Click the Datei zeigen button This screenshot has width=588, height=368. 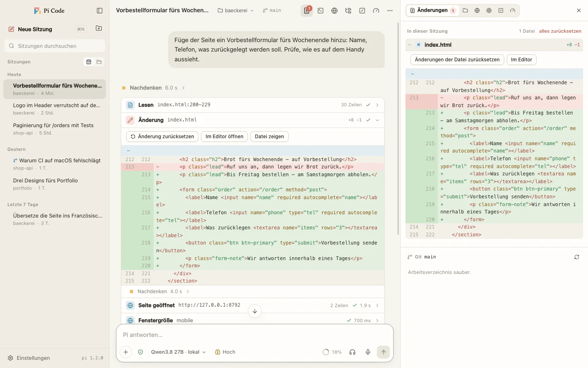[269, 137]
